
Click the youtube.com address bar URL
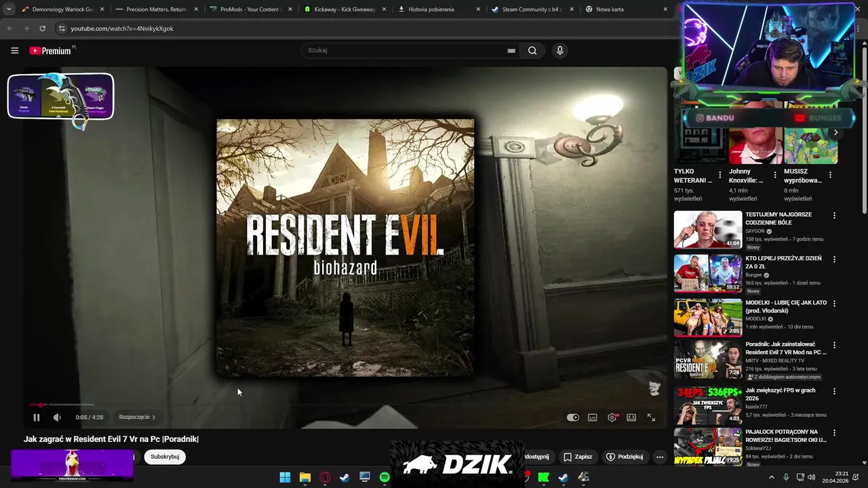pos(122,28)
